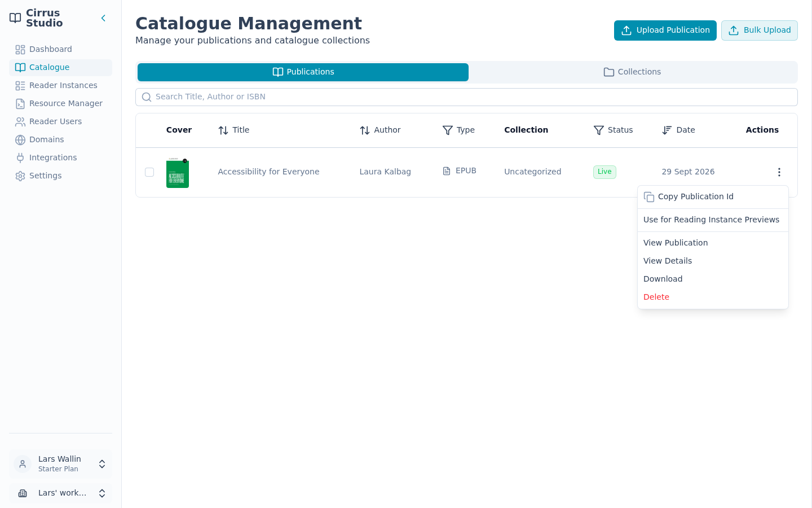Open the Dashboard page
The height and width of the screenshot is (508, 812).
(x=60, y=49)
